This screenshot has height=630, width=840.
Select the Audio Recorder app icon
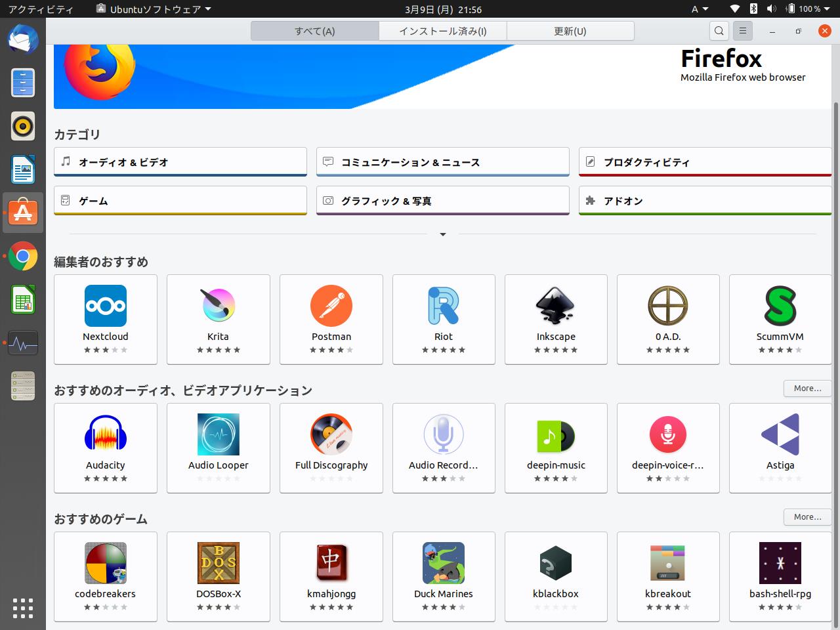click(x=444, y=434)
